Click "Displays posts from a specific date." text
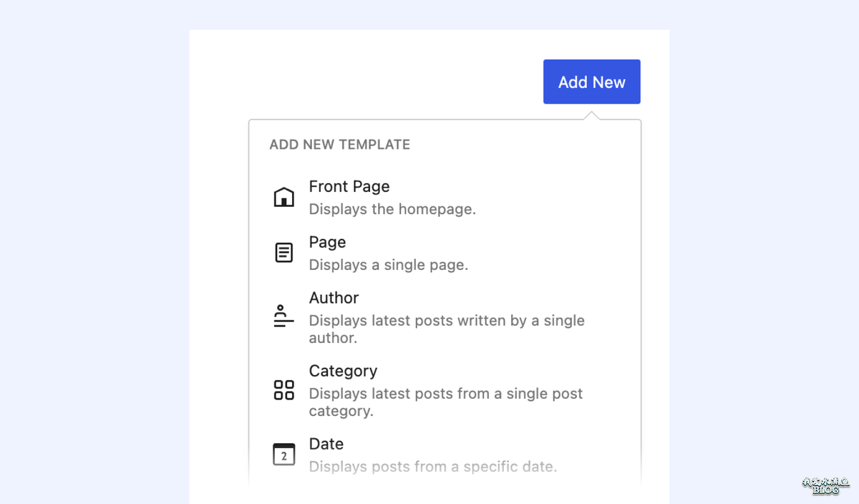Screen dimensions: 859x504 (432, 466)
